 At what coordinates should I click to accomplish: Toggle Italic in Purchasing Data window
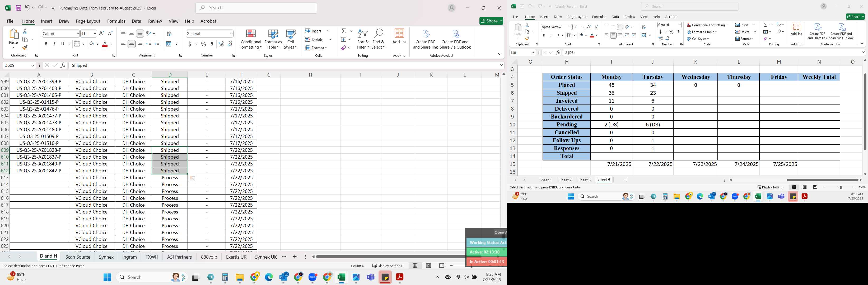click(x=54, y=44)
